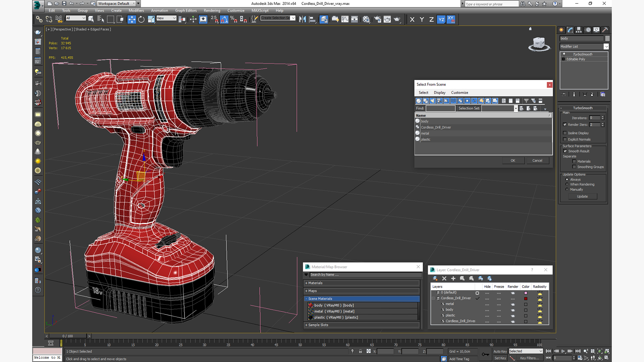Click the key icon for Set Keys
This screenshot has width=644, height=362.
(x=485, y=354)
